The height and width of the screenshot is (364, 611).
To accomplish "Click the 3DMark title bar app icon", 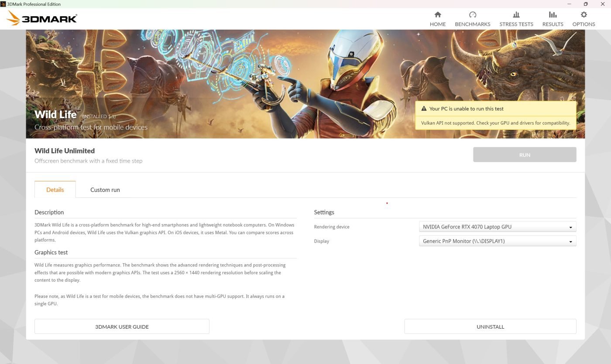I will [x=3, y=4].
